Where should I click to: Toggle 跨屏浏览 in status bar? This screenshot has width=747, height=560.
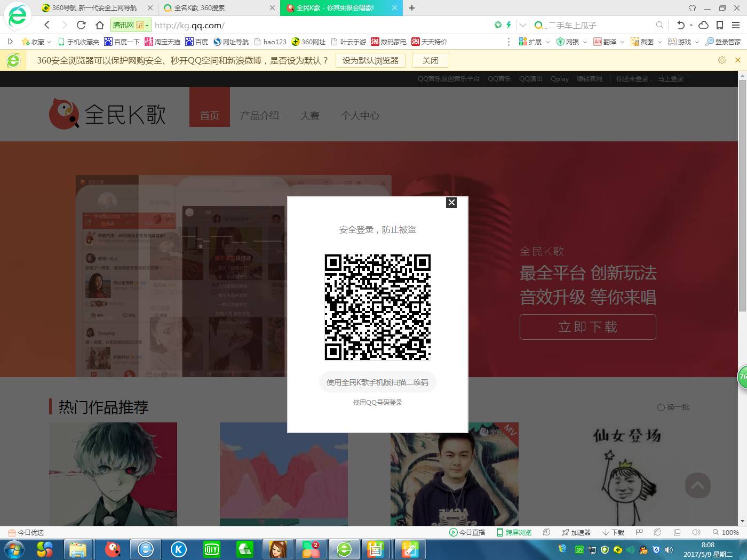pos(514,532)
